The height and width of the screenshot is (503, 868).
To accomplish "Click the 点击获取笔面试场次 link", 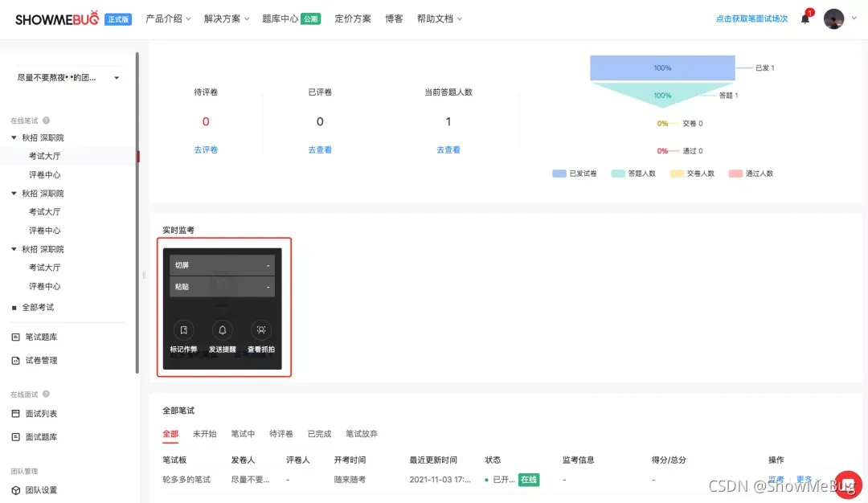I will coord(751,18).
